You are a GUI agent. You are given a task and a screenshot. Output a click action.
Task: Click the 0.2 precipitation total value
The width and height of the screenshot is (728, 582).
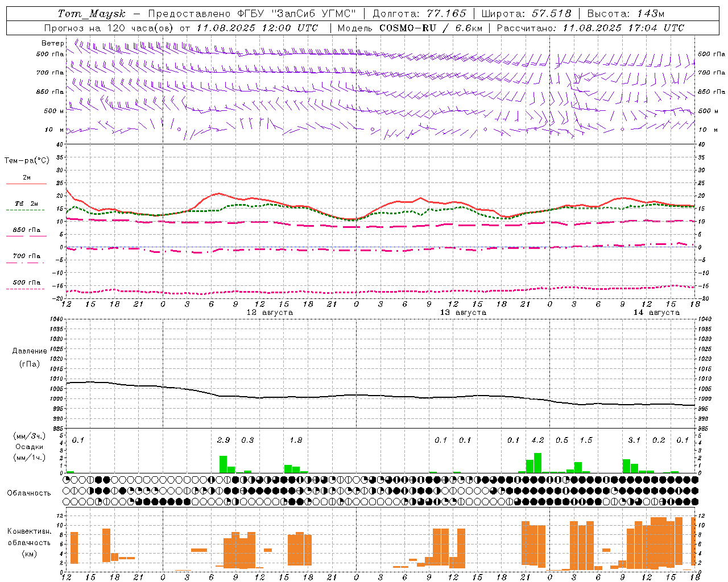tap(659, 440)
